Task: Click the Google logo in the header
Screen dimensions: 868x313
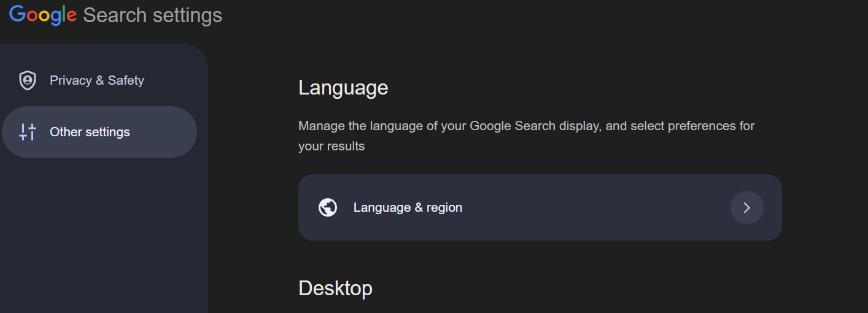Action: coord(43,15)
